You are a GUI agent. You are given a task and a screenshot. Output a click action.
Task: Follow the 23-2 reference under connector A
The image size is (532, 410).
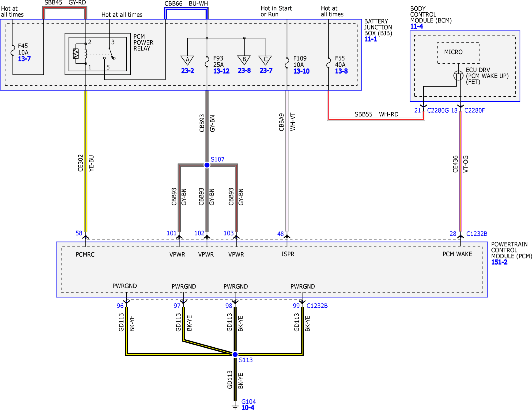[188, 71]
